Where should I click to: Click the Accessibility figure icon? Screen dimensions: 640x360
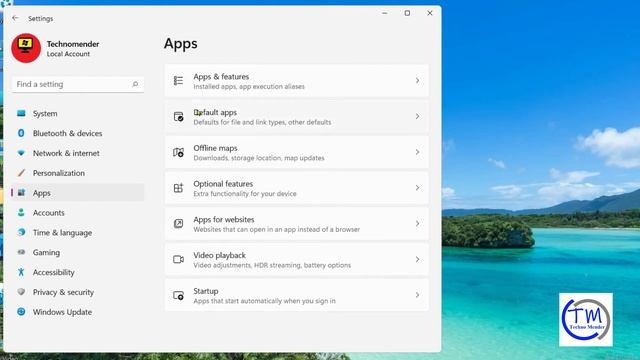click(x=21, y=272)
